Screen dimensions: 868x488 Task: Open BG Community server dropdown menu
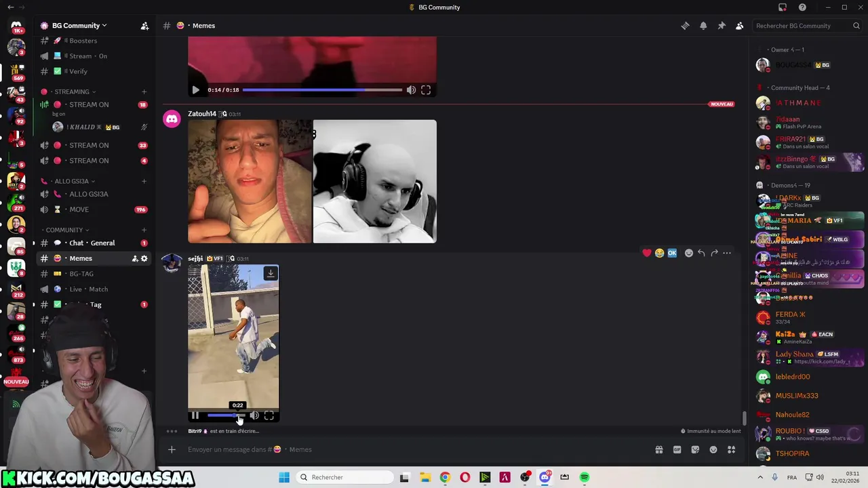point(79,26)
